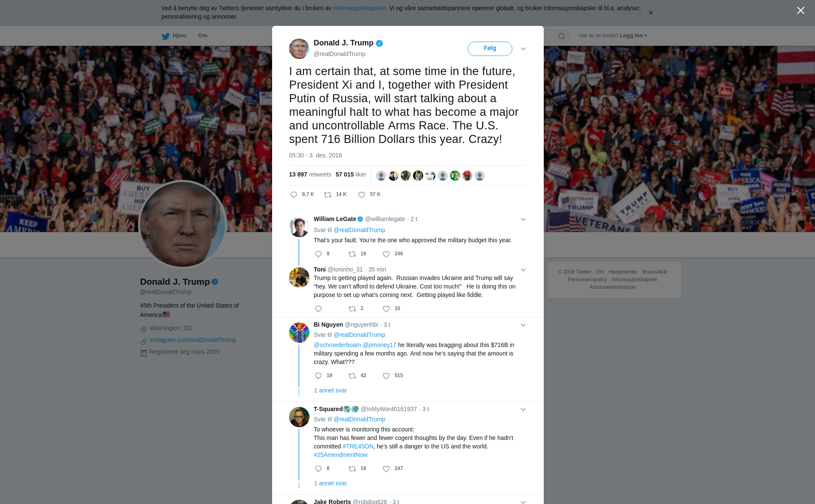Expand options for Bi Nguyen's reply

(x=523, y=325)
